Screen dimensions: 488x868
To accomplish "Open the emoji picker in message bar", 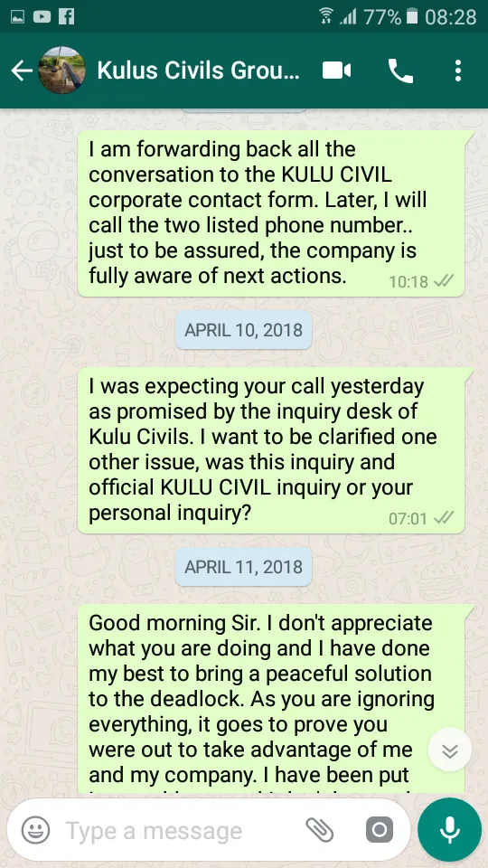I will click(x=35, y=830).
